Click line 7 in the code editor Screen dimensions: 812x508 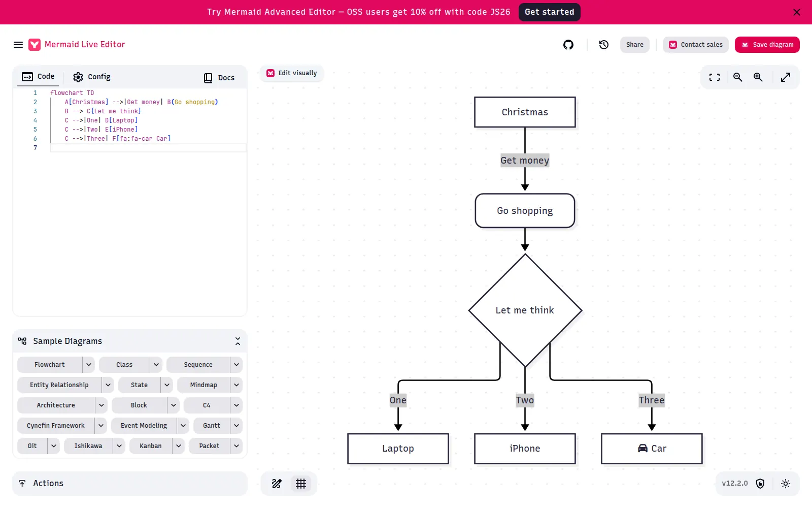148,148
